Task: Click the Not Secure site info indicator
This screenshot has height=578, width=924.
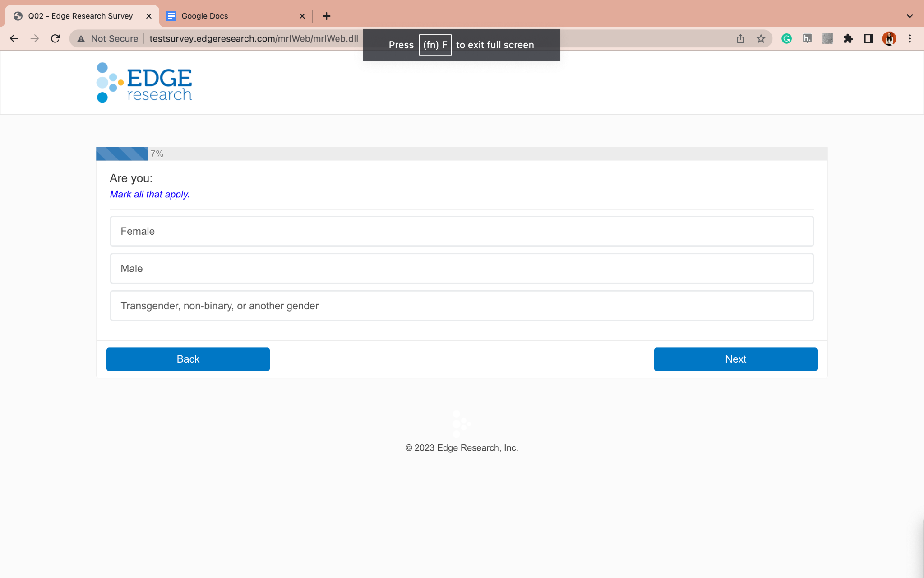Action: 108,39
